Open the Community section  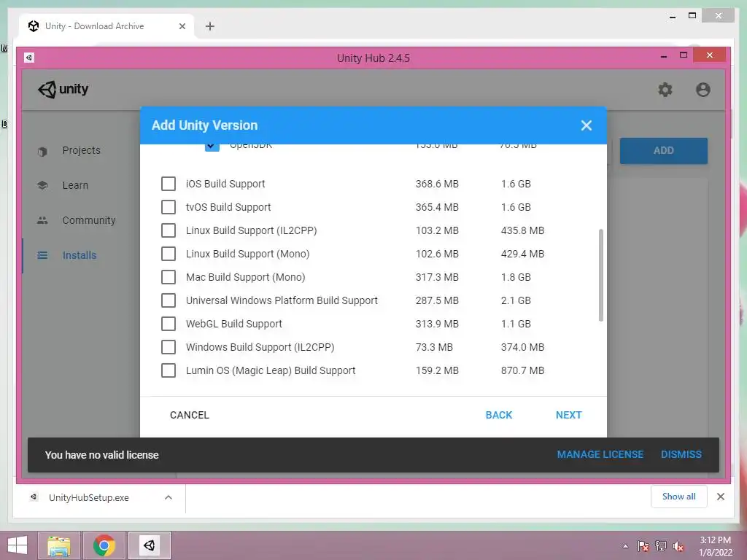88,220
